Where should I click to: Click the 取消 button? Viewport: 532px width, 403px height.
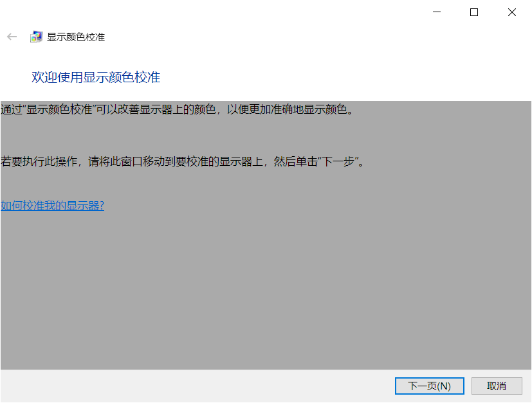click(496, 386)
